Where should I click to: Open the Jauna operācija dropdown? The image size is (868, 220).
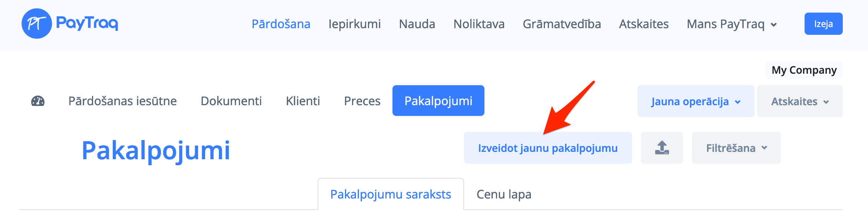[x=696, y=101]
